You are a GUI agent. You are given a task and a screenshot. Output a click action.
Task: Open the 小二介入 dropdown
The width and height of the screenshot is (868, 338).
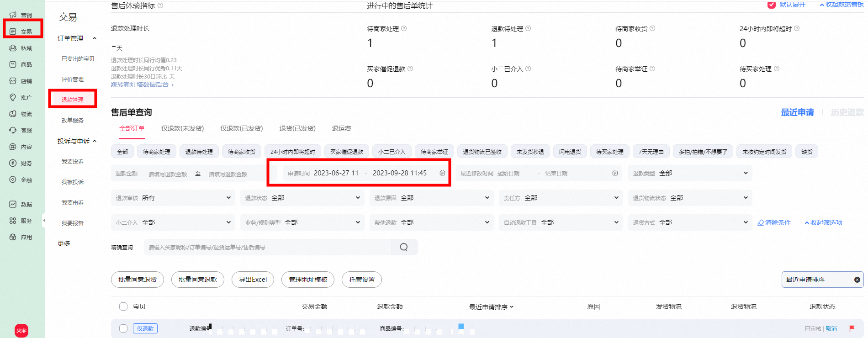(173, 222)
